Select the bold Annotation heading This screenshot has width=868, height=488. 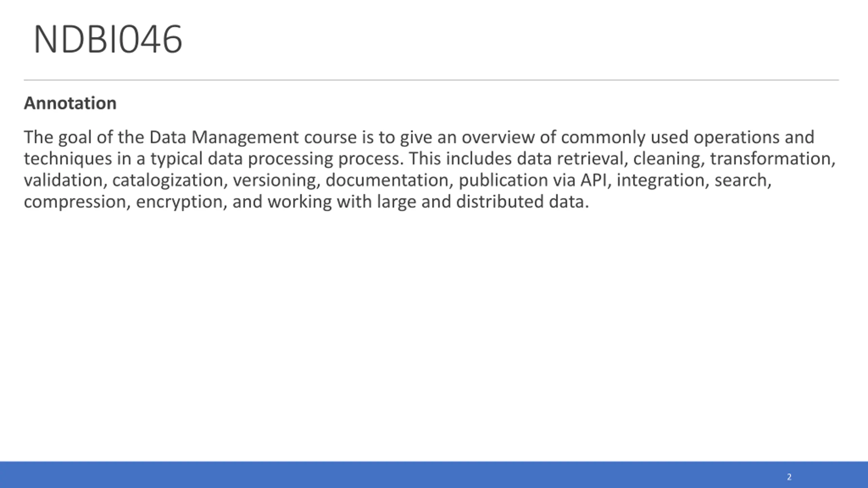(70, 103)
